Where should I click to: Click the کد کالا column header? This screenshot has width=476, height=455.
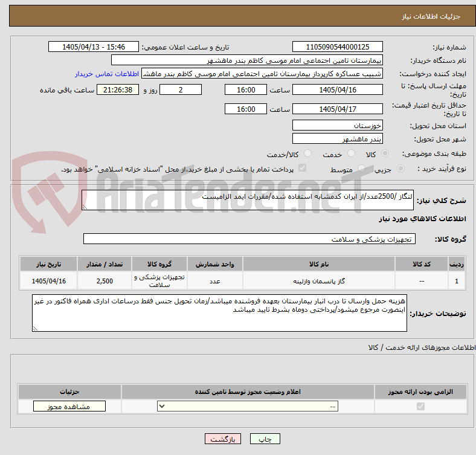[x=422, y=264]
